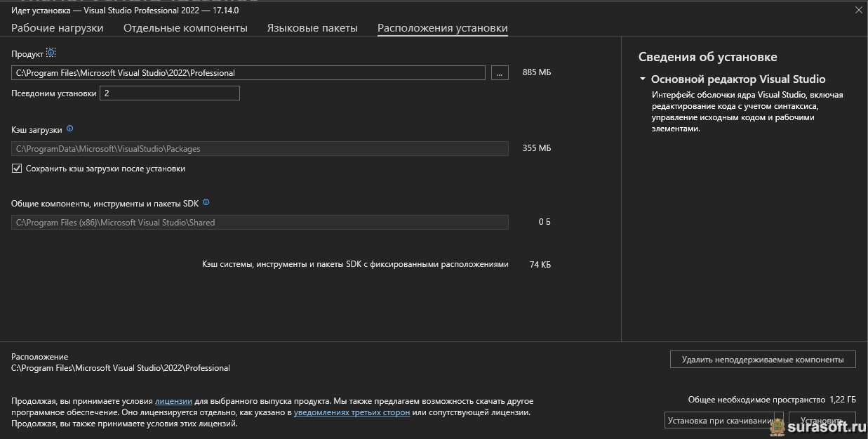Click the product installation path field

[x=248, y=72]
